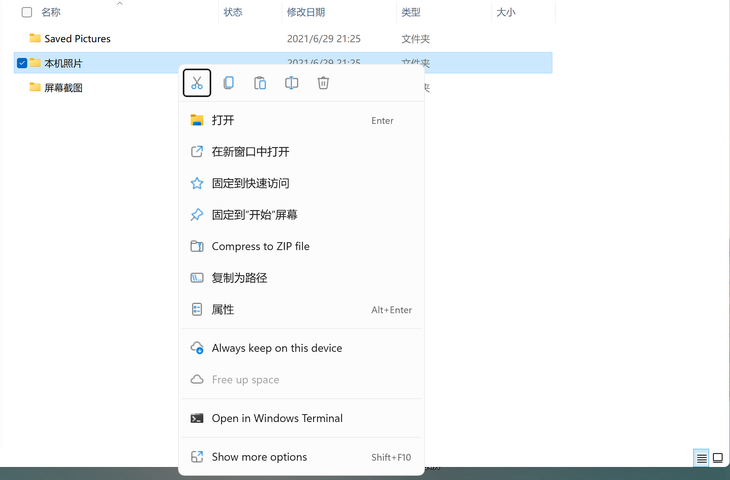Open 属性 for the selected folder
730x480 pixels.
[223, 310]
